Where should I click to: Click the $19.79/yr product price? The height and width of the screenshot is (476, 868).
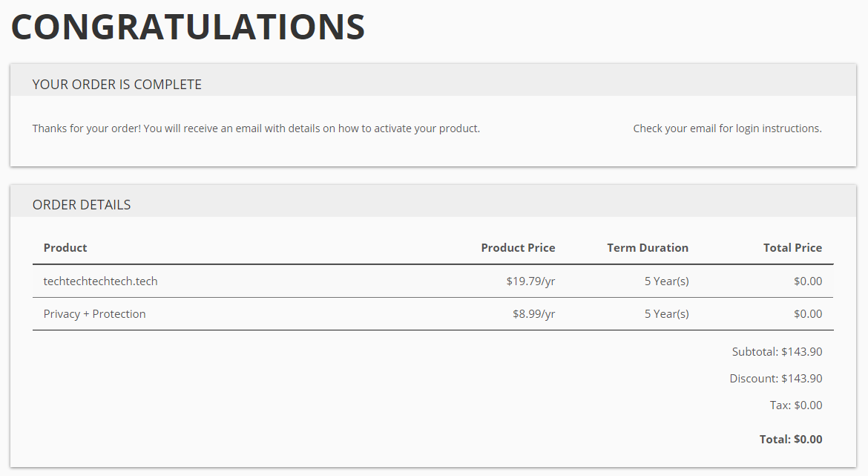point(526,281)
